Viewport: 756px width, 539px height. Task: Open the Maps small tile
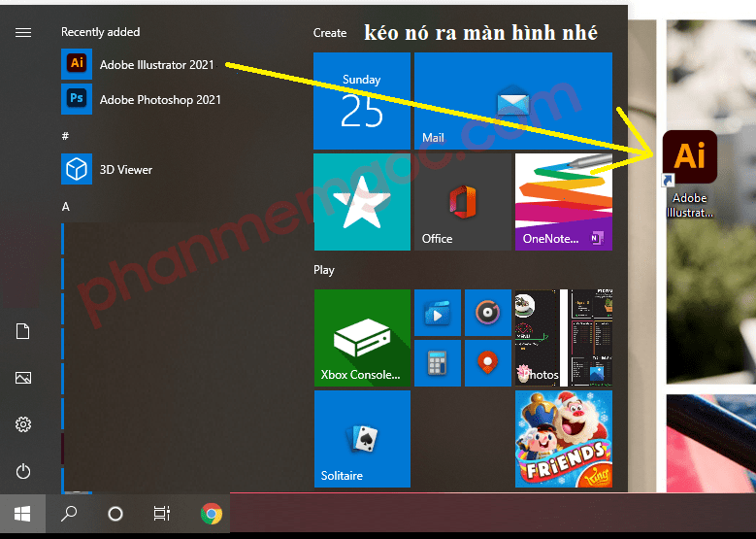pyautogui.click(x=487, y=363)
